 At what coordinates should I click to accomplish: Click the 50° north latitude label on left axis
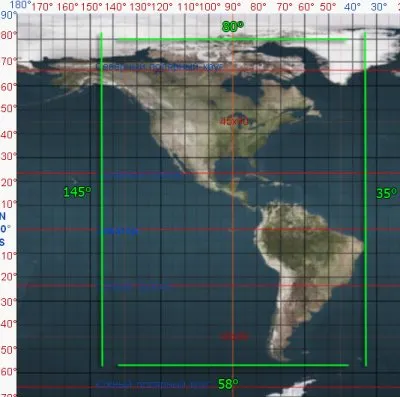point(9,109)
